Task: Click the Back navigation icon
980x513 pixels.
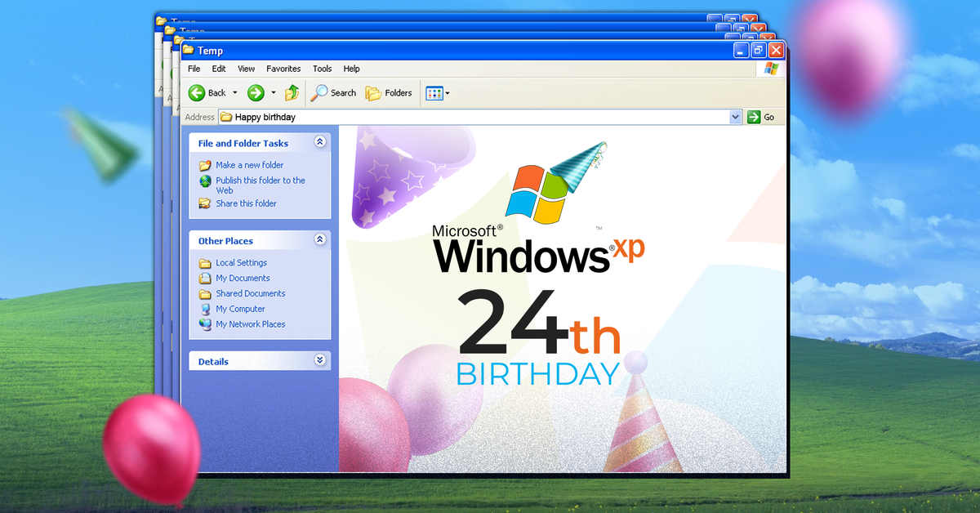Action: pos(196,92)
